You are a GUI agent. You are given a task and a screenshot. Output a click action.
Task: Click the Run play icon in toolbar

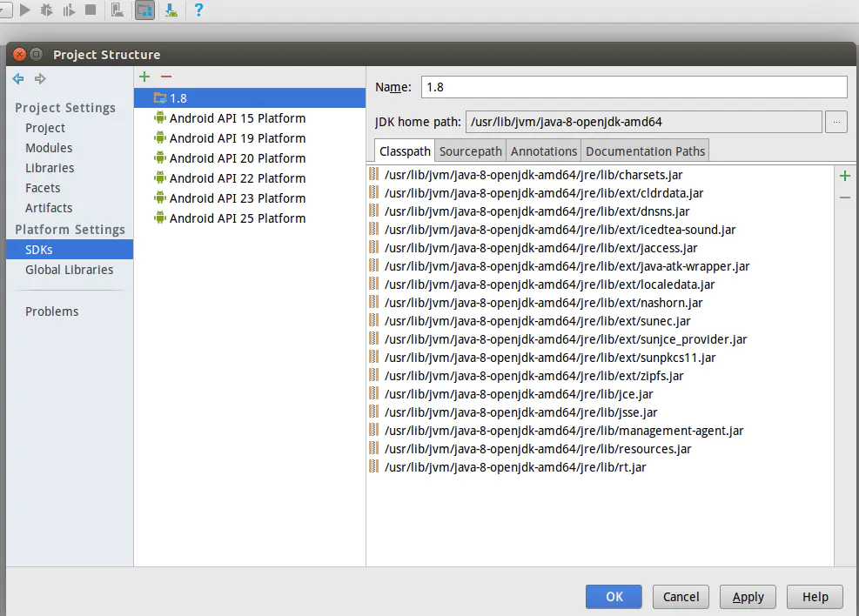pos(24,10)
